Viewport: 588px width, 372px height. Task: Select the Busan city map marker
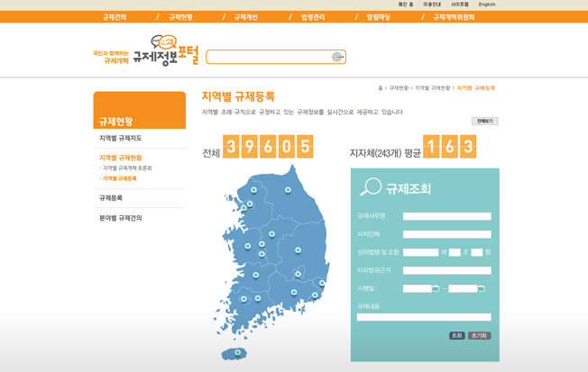point(315,295)
